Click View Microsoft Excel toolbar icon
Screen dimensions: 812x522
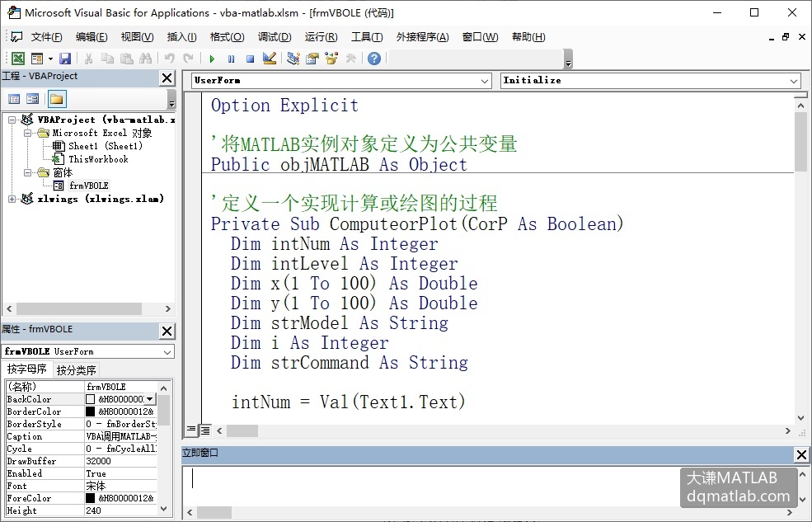[17, 59]
